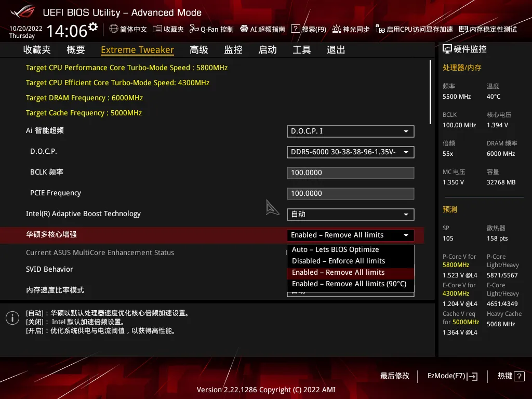Click the 14:06 clock display
This screenshot has width=532, height=399.
click(x=66, y=31)
